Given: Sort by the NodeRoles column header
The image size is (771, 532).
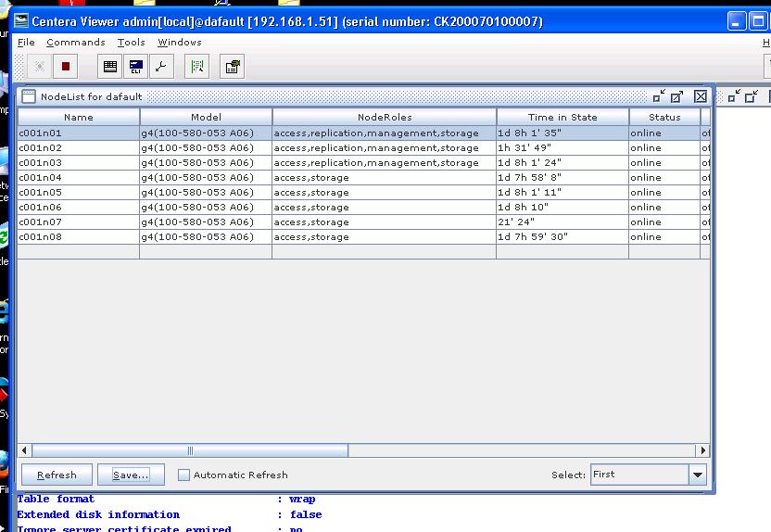Looking at the screenshot, I should pyautogui.click(x=385, y=117).
